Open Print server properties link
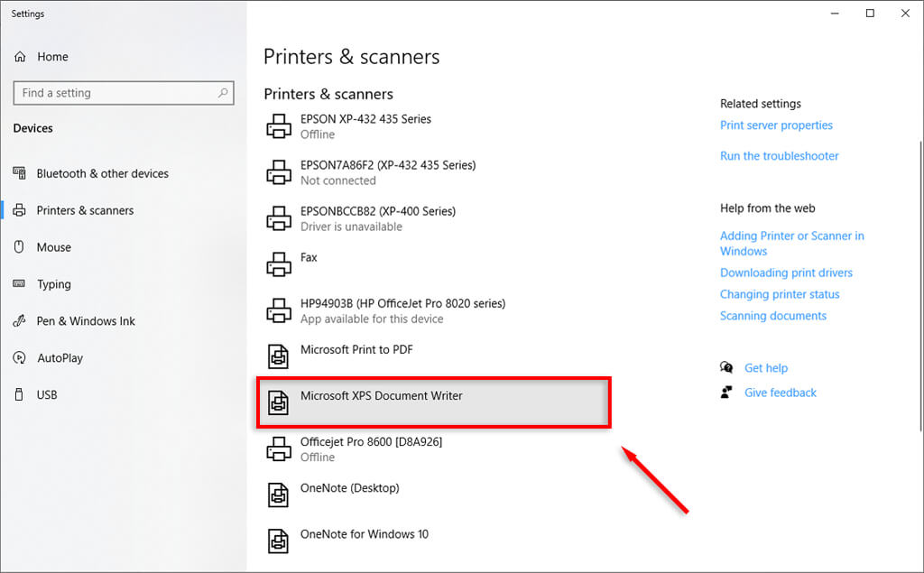This screenshot has width=924, height=573. coord(776,125)
